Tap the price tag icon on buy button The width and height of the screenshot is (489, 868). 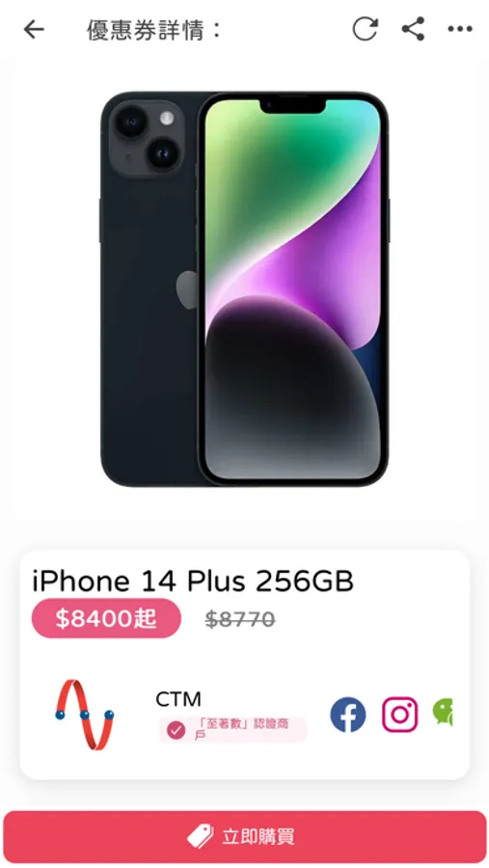[200, 836]
